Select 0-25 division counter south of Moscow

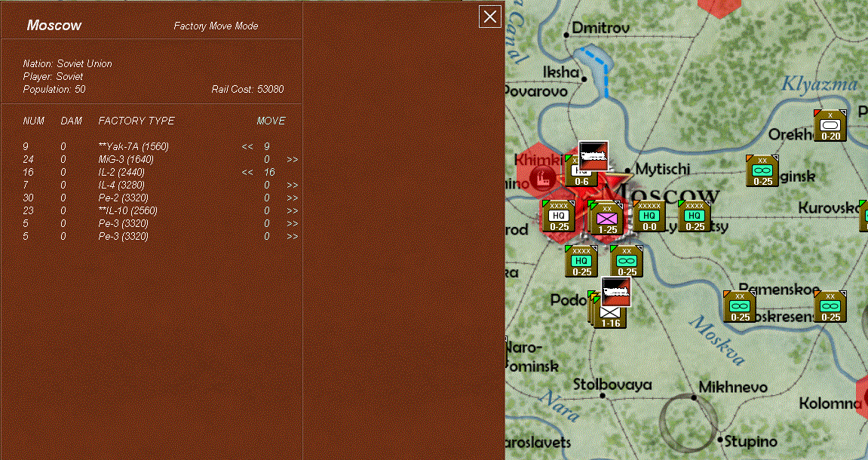tap(627, 261)
